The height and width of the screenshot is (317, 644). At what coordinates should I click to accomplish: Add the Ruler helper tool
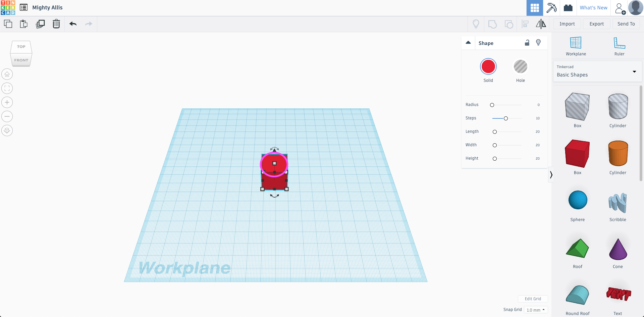[x=619, y=46]
